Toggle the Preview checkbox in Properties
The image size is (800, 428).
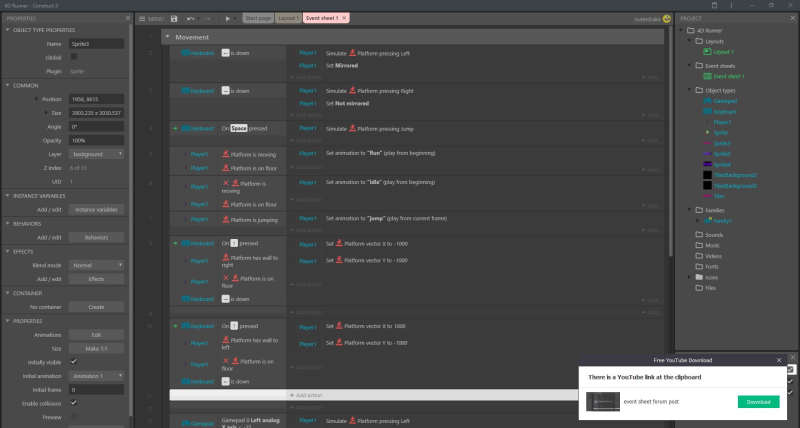[x=74, y=417]
